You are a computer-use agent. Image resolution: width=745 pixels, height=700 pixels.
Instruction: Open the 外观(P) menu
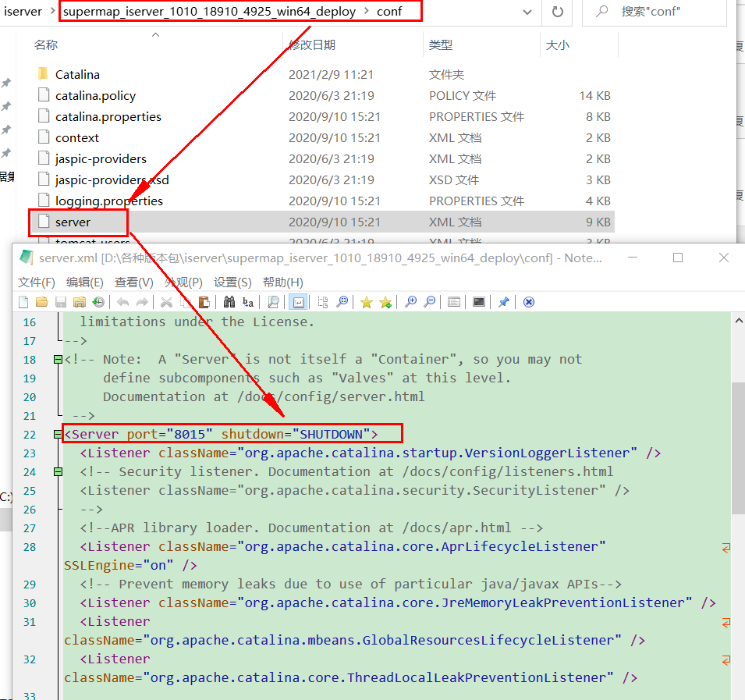pos(183,282)
